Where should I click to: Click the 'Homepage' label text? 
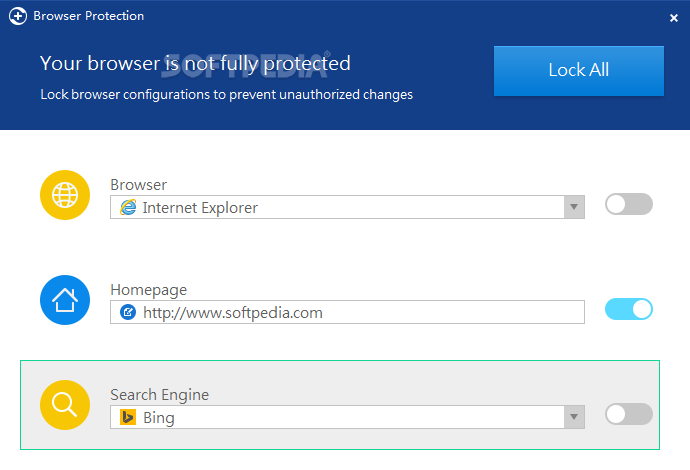tap(149, 290)
